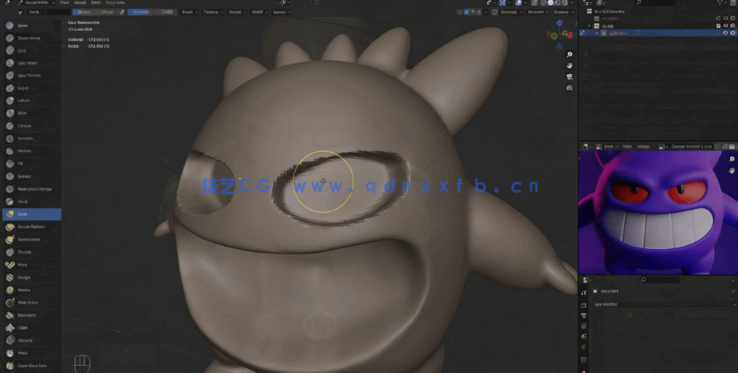The image size is (738, 373).
Task: Click the viewport zoom magnifier icon
Action: click(570, 55)
